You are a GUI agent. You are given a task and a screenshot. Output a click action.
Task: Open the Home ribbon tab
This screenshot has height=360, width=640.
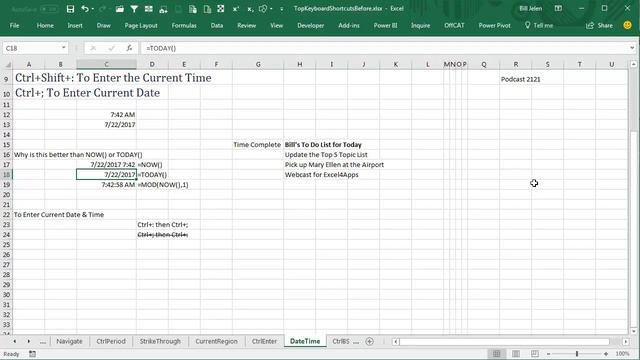click(45, 25)
